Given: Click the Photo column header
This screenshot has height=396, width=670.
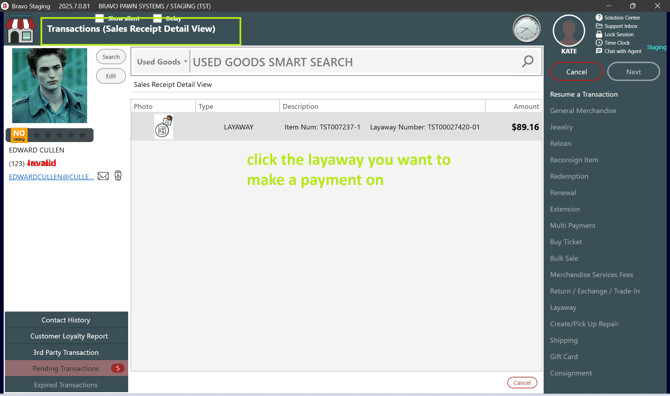Looking at the screenshot, I should 163,106.
